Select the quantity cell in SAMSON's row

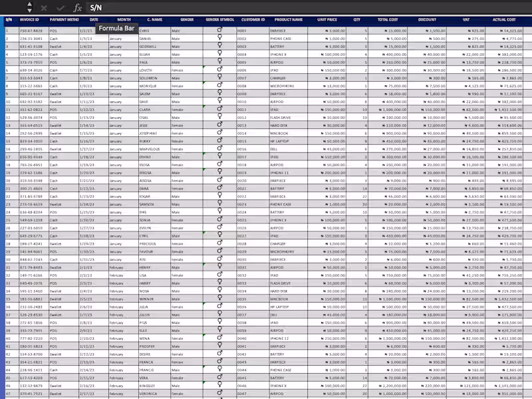357,204
